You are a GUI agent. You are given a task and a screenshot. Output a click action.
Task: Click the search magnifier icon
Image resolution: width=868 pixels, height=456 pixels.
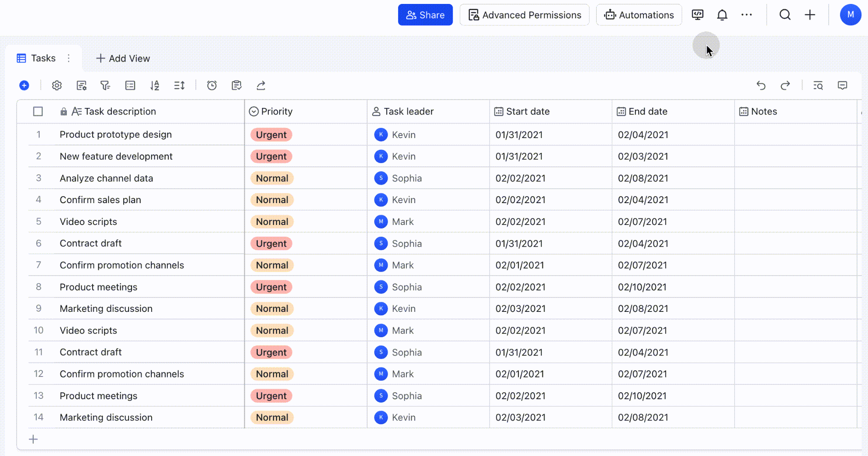click(785, 15)
